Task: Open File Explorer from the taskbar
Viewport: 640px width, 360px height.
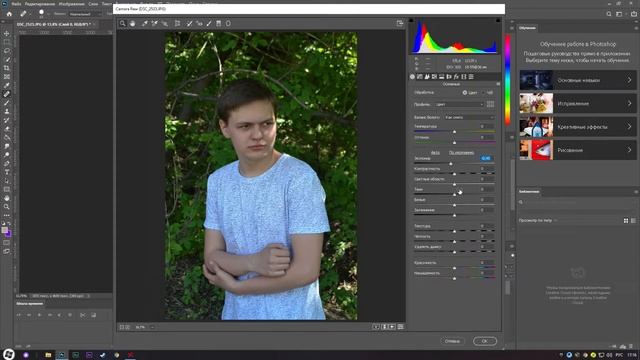Action: [x=48, y=355]
